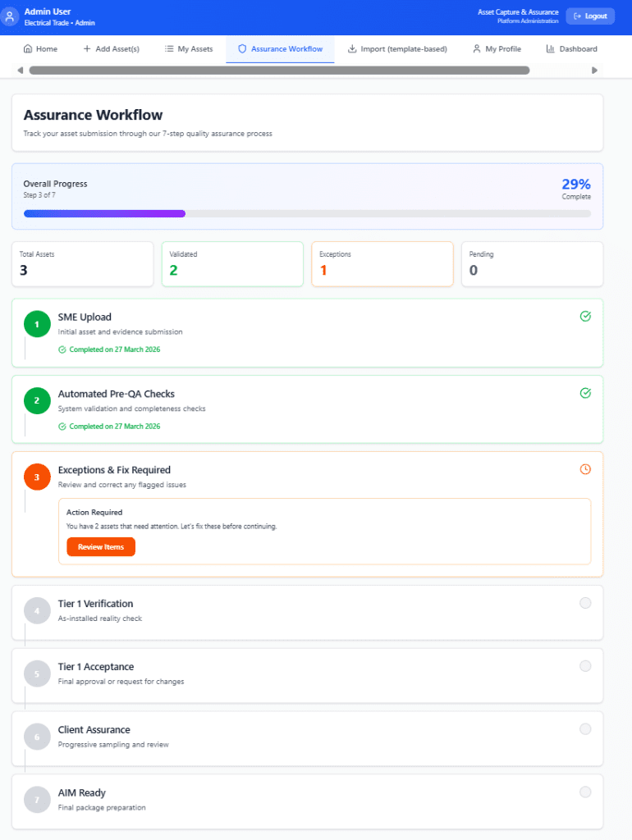This screenshot has height=840, width=632.
Task: Open Import (template-based) tab
Action: (x=397, y=48)
